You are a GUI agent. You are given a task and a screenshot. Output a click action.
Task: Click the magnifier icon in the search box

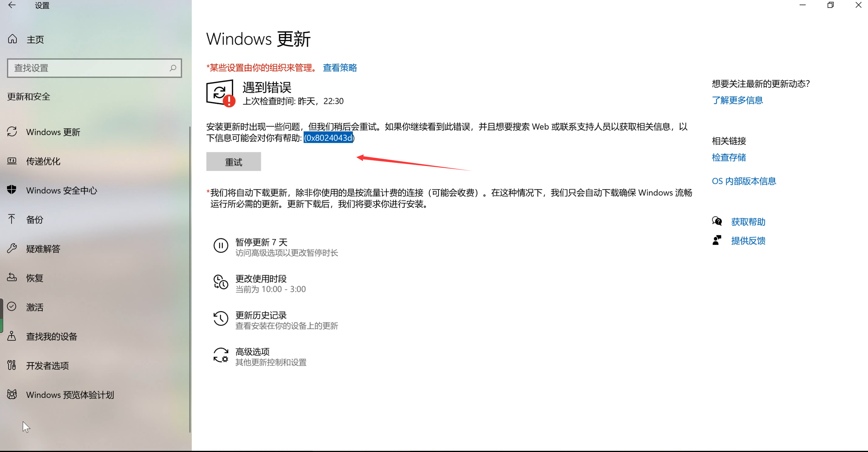point(173,68)
